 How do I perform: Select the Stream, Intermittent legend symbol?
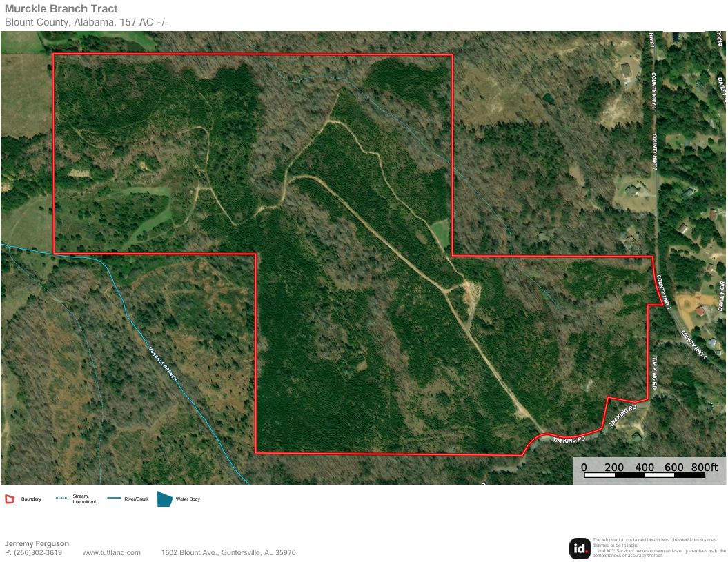tap(61, 497)
